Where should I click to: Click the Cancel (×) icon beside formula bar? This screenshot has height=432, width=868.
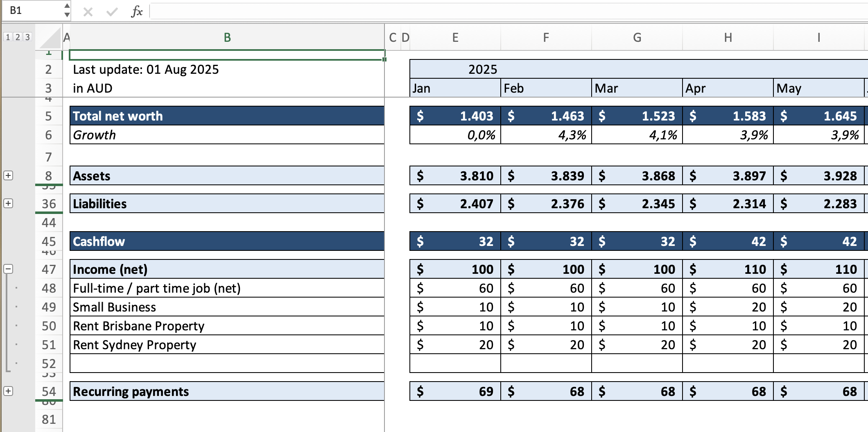(x=87, y=11)
